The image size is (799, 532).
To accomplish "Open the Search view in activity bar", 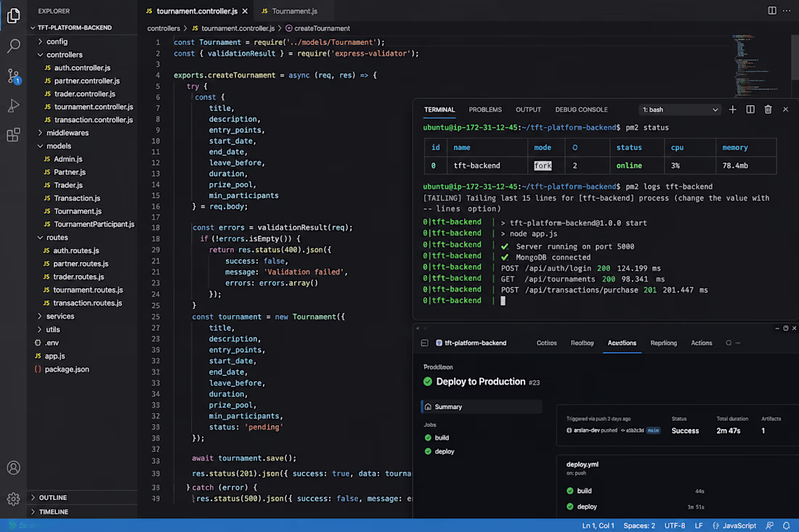I will [x=14, y=46].
